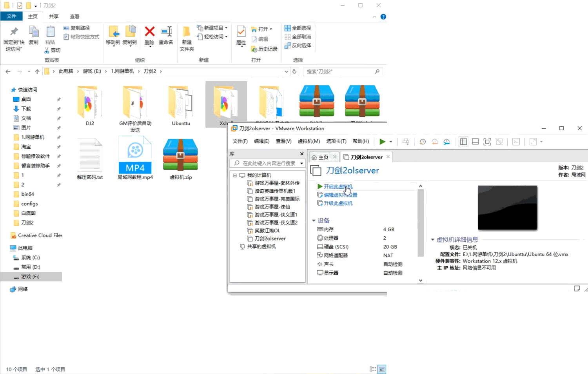Open the 选项卡(T) menu in VMware
The image size is (588, 374).
tap(336, 141)
